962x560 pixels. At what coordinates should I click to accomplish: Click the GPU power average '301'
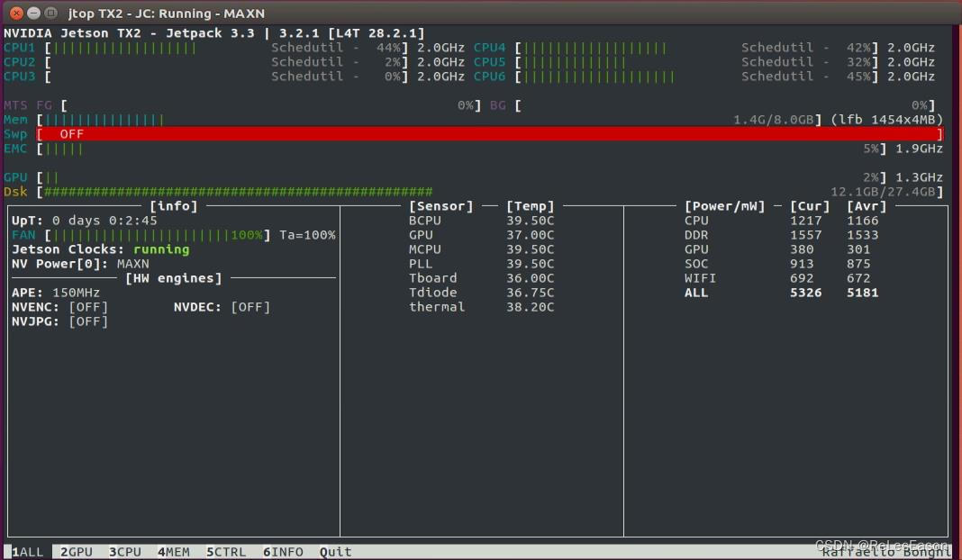pyautogui.click(x=858, y=249)
